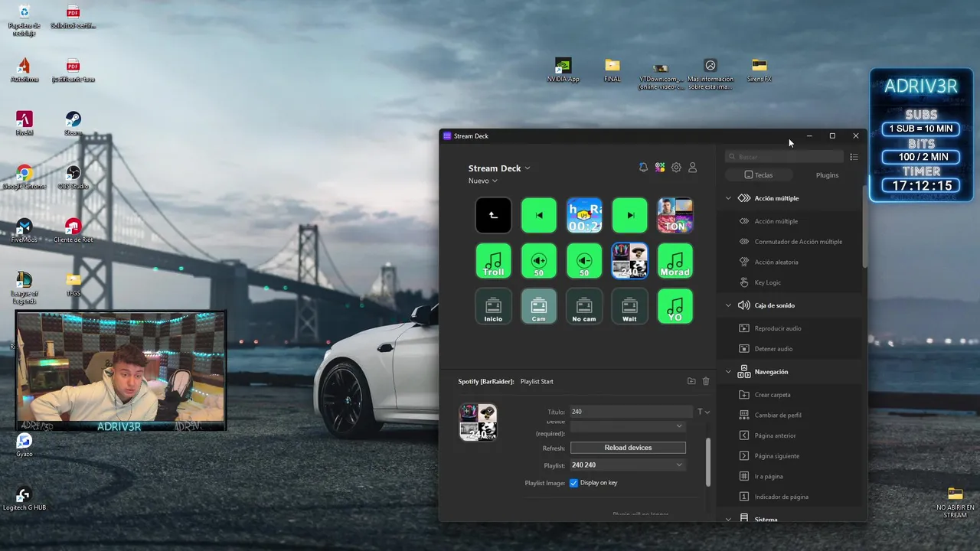Switch to the Teclas tab
Image resolution: width=980 pixels, height=551 pixels.
pos(759,175)
